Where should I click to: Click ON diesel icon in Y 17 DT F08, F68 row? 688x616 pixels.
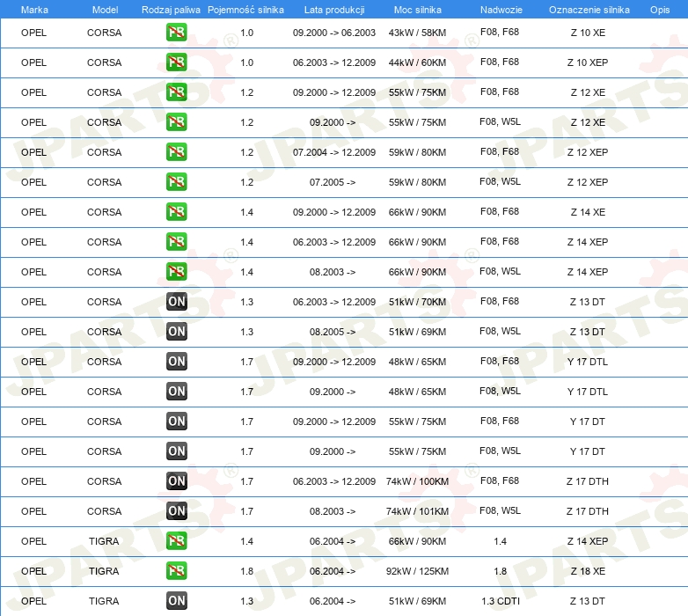tap(176, 422)
